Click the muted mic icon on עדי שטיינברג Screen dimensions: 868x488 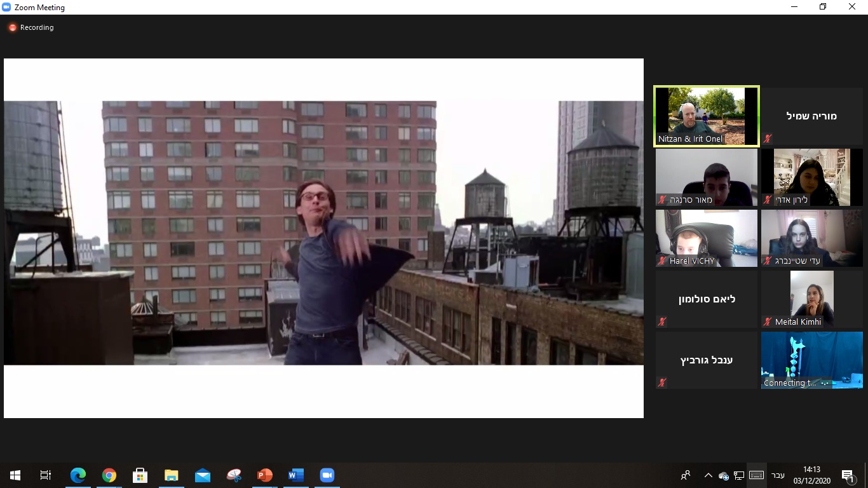(x=768, y=261)
